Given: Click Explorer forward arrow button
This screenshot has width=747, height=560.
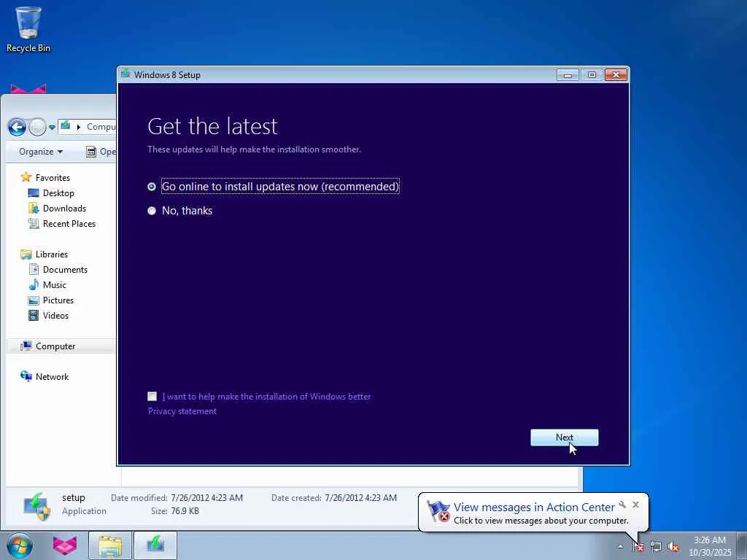Looking at the screenshot, I should tap(37, 127).
